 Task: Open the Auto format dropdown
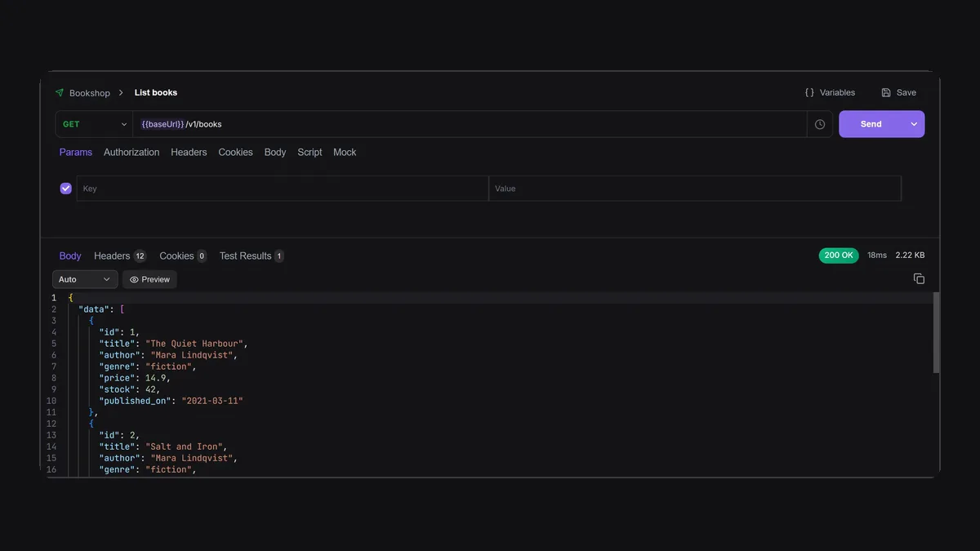pyautogui.click(x=85, y=279)
